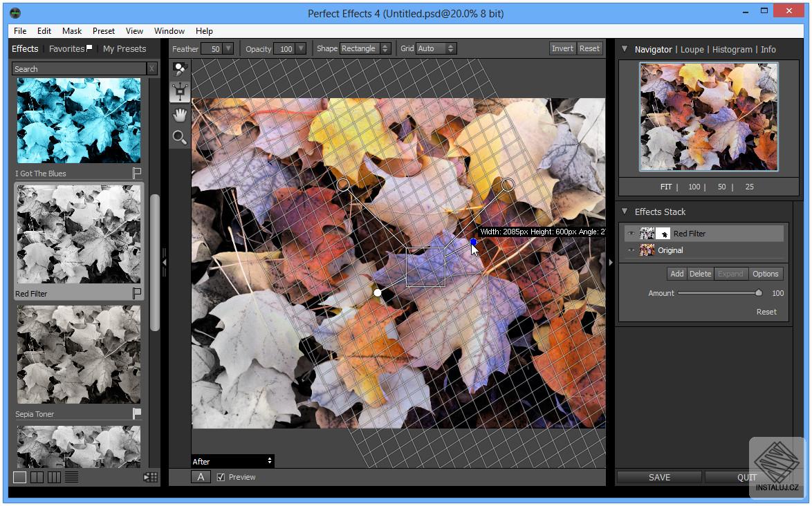The width and height of the screenshot is (812, 506).
Task: Select the Masking Brush tool
Action: coord(180,69)
